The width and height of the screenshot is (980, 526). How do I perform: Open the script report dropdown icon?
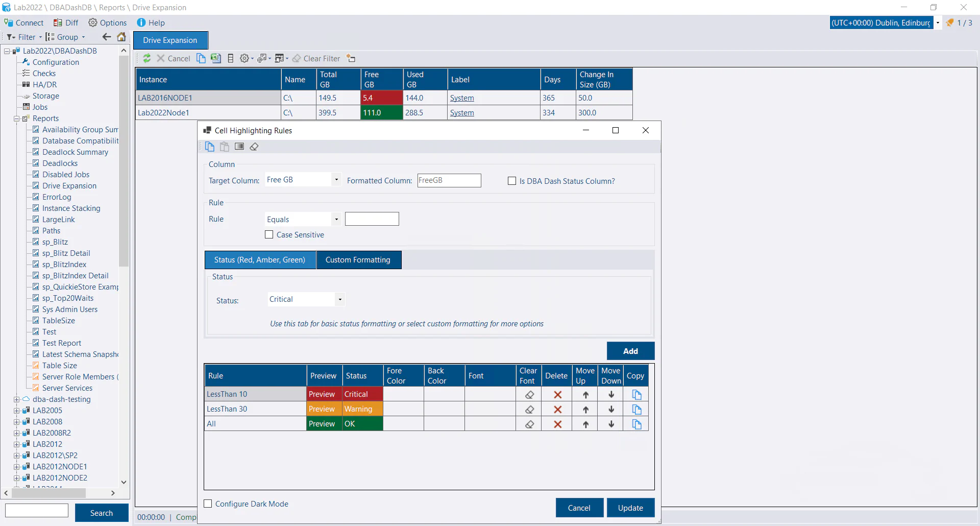tap(264, 58)
